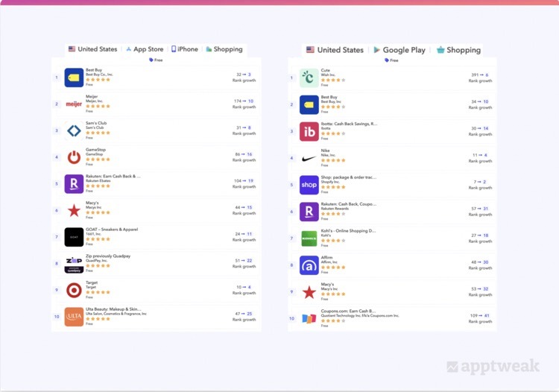
Task: Open the Shop app icon
Action: 309,185
